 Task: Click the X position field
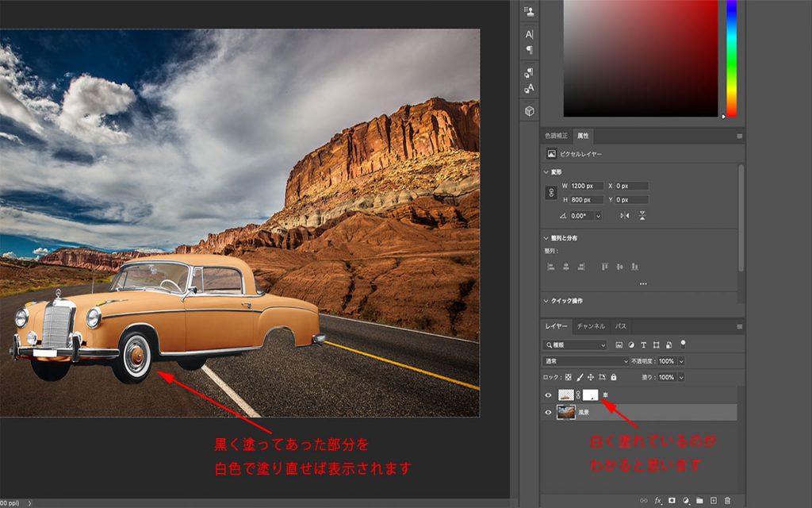[632, 186]
